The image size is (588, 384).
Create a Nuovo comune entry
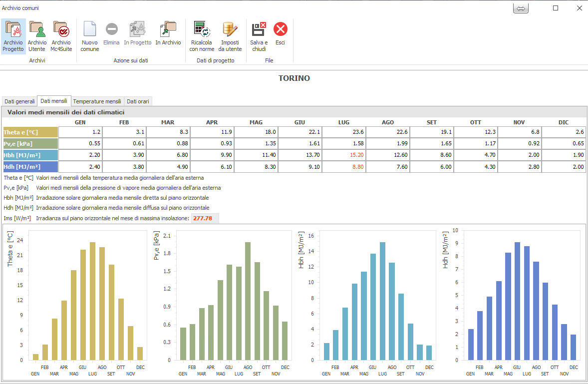[90, 36]
